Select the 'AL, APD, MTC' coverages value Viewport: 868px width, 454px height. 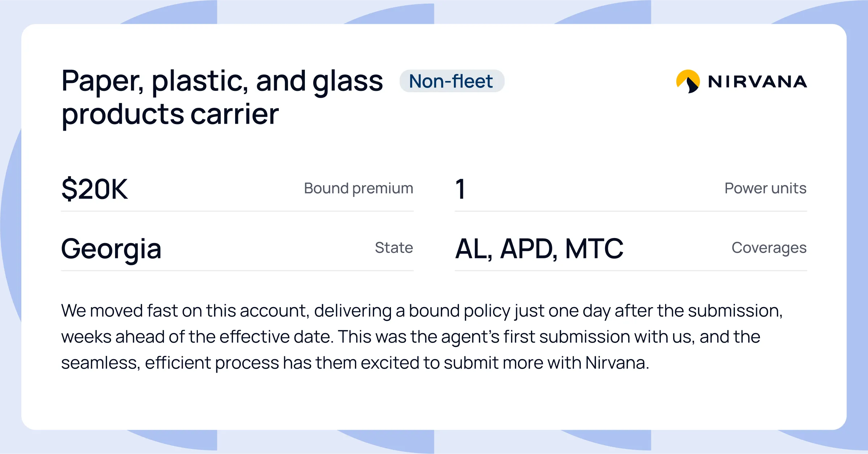pos(539,249)
